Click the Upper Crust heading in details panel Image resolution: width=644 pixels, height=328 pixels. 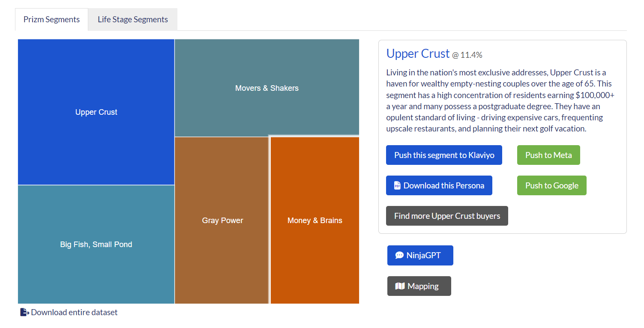(x=418, y=54)
